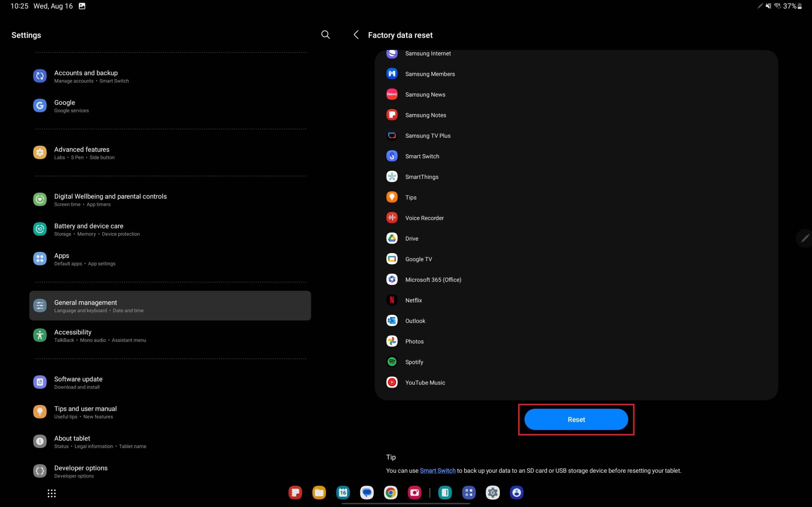This screenshot has height=507, width=812.
Task: Tap the blue Reset button
Action: [x=576, y=419]
